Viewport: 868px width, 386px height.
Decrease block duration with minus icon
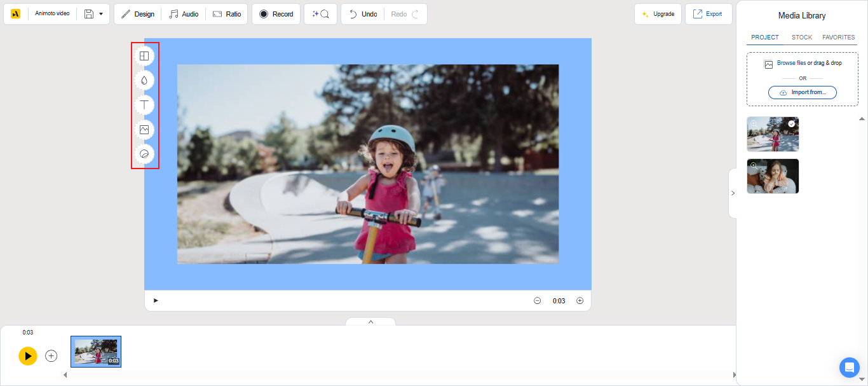click(537, 301)
